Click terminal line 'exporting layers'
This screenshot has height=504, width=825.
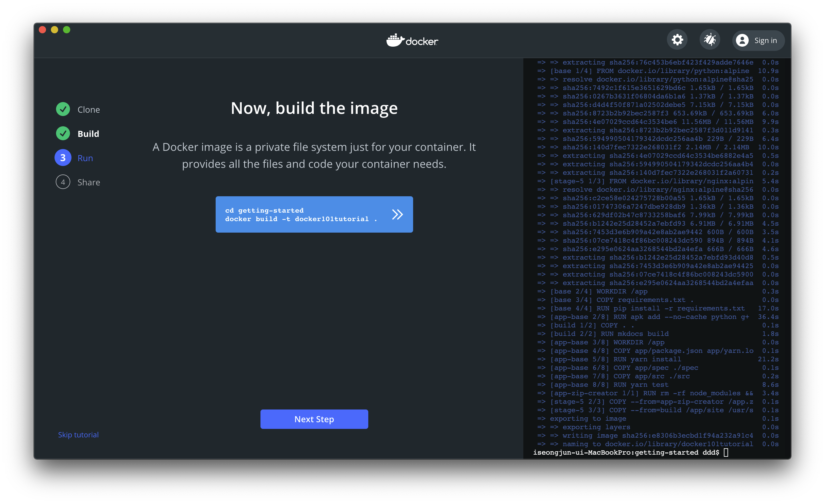point(658,427)
